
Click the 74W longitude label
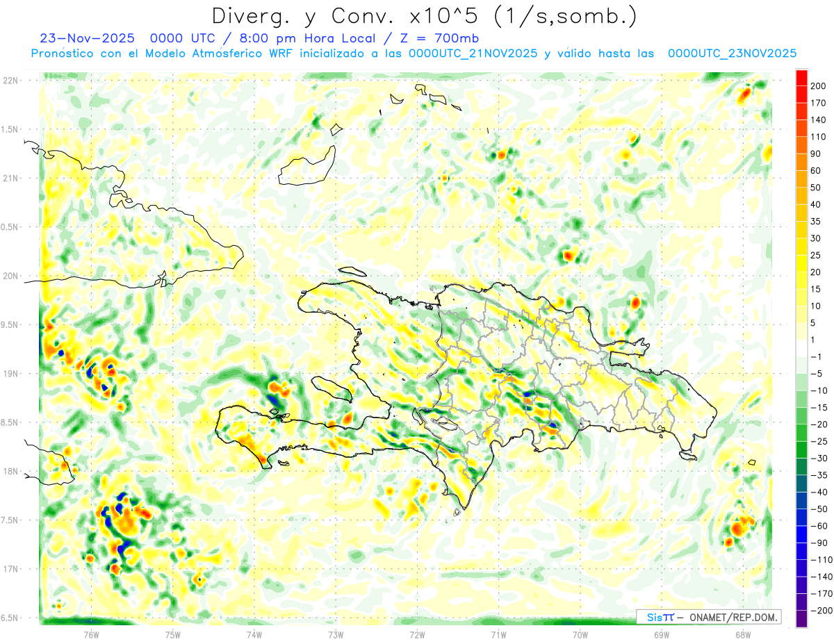click(x=254, y=634)
